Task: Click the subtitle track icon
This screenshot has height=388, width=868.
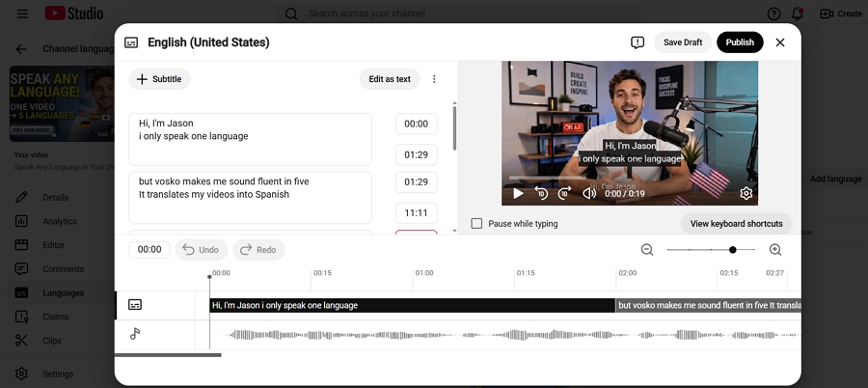Action: tap(134, 304)
